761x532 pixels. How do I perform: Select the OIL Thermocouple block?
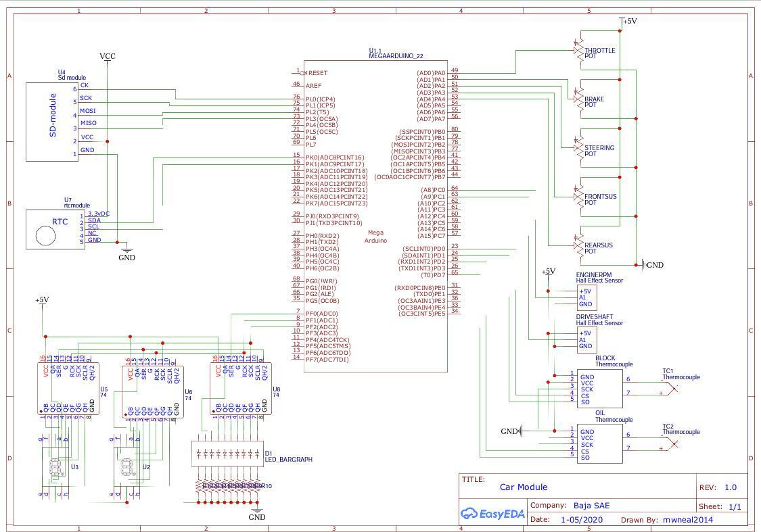point(599,443)
